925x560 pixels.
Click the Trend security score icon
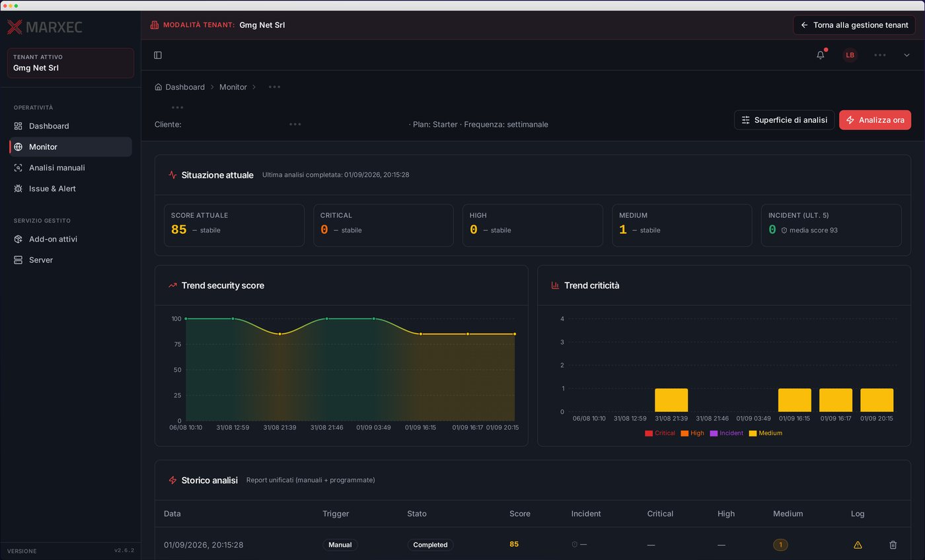tap(172, 285)
